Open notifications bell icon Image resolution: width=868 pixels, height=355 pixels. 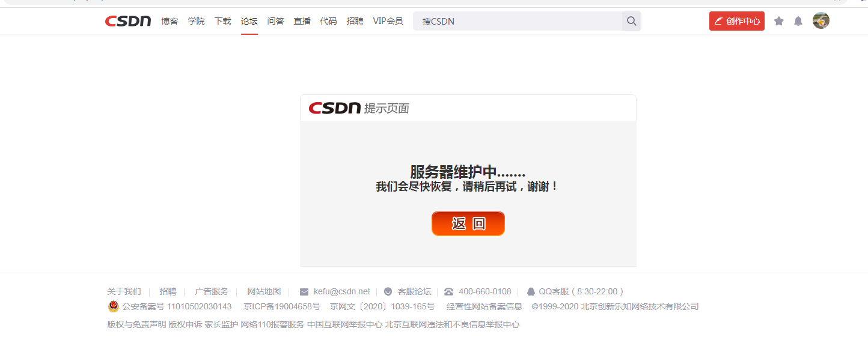tap(798, 21)
